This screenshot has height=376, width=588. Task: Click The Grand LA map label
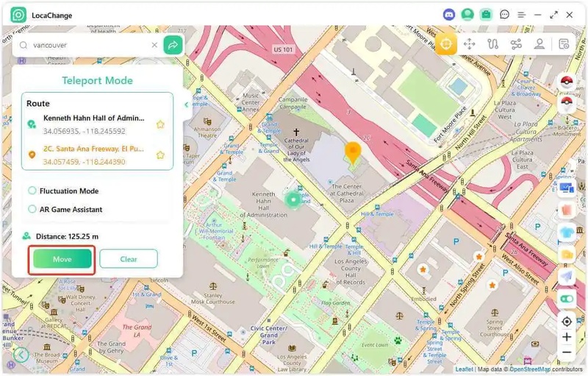click(x=137, y=330)
